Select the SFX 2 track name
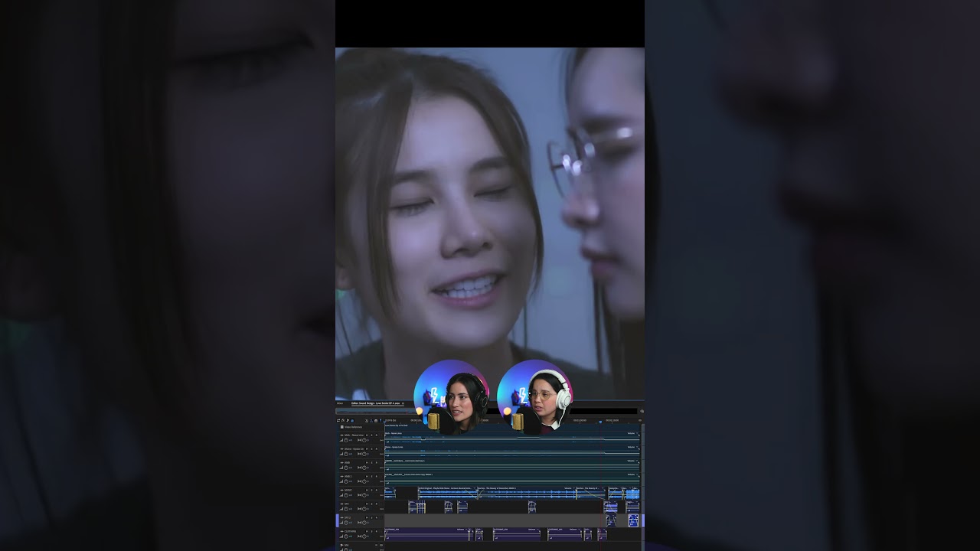The height and width of the screenshot is (551, 980). (x=348, y=517)
